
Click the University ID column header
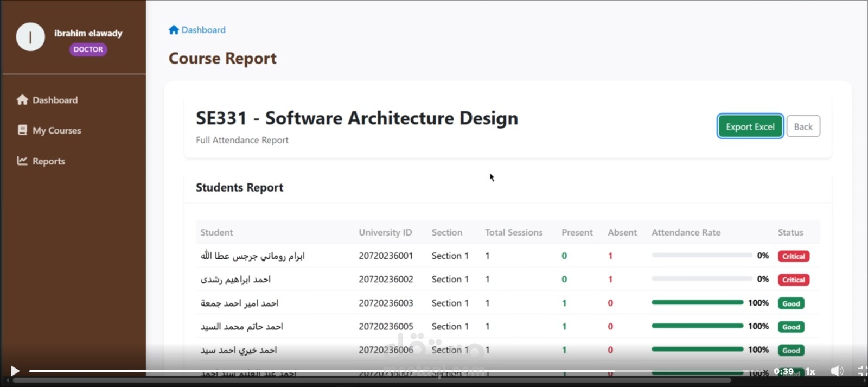(385, 232)
